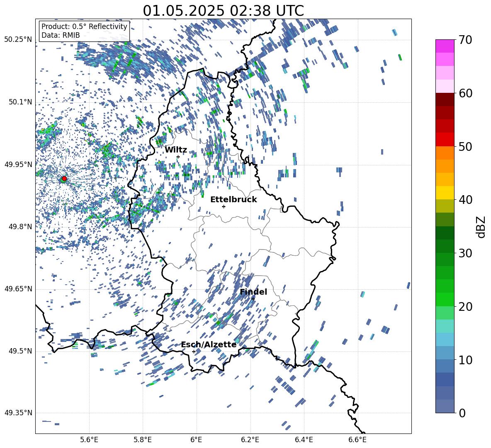491x448 pixels.
Task: Click the 49.8°N latitude label
Action: click(x=20, y=227)
